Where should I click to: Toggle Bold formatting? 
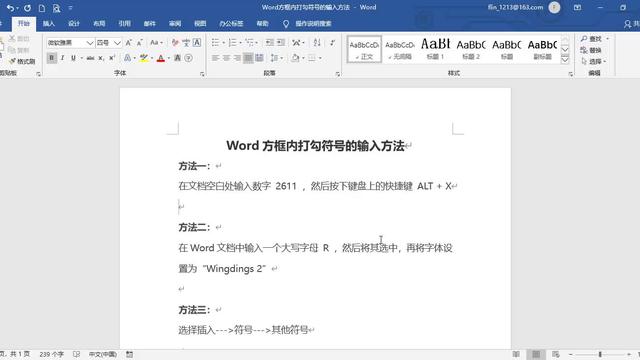tap(51, 58)
